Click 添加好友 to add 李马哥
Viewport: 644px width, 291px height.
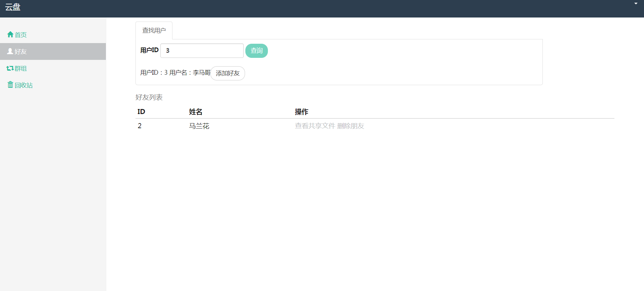click(x=228, y=73)
